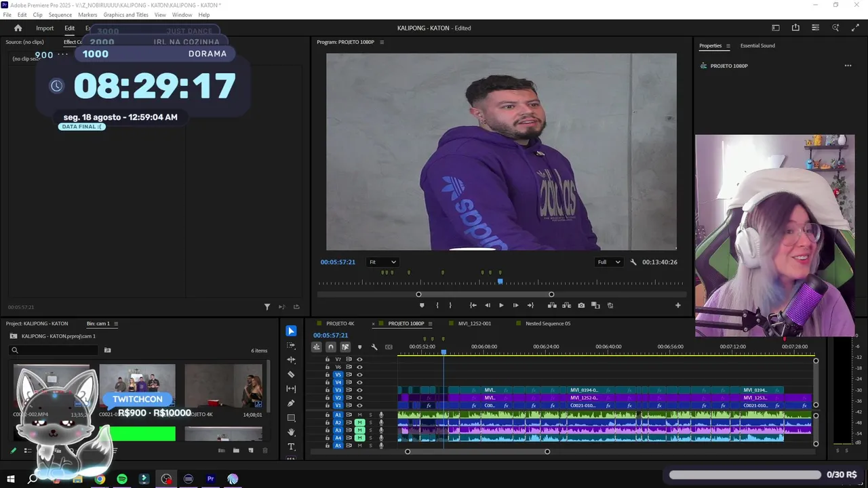Open the Markers menu
868x488 pixels.
pyautogui.click(x=87, y=15)
